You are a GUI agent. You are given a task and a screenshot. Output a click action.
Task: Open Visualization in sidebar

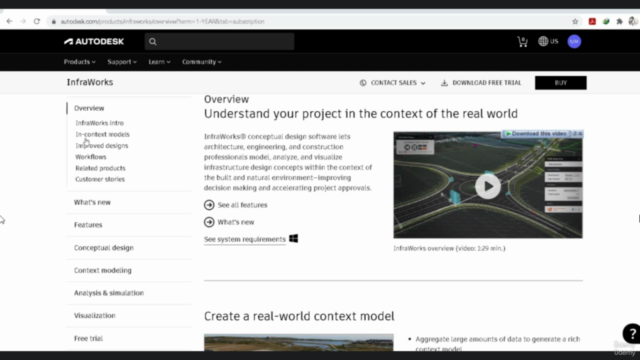click(94, 316)
